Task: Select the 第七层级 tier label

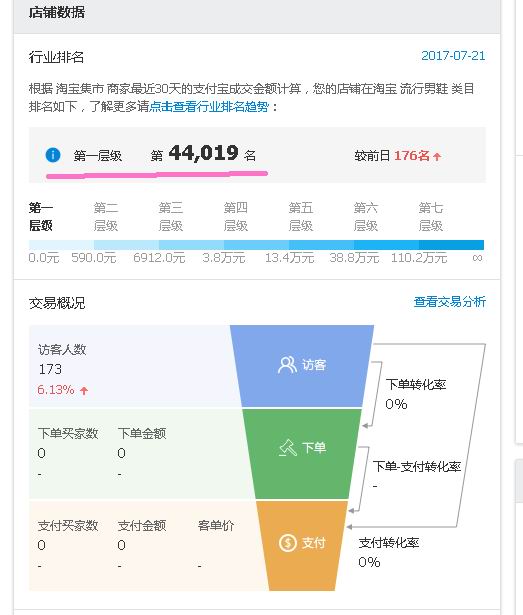Action: pyautogui.click(x=430, y=217)
